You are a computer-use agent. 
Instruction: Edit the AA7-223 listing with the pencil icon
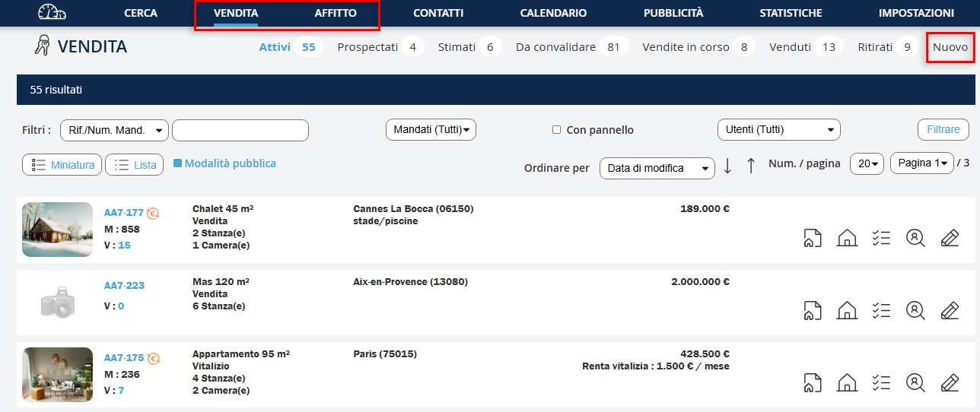950,310
